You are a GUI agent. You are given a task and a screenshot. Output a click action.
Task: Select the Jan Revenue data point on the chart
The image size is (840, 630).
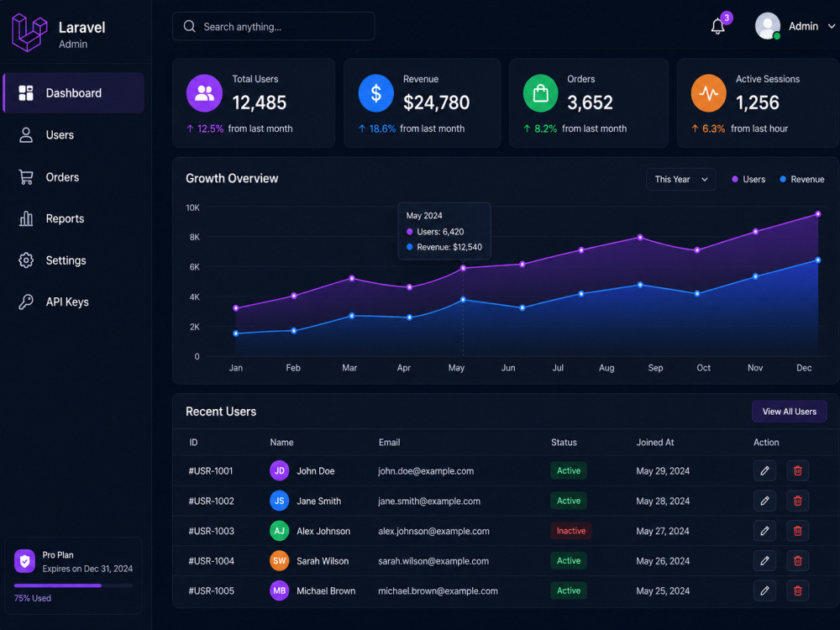pos(236,333)
